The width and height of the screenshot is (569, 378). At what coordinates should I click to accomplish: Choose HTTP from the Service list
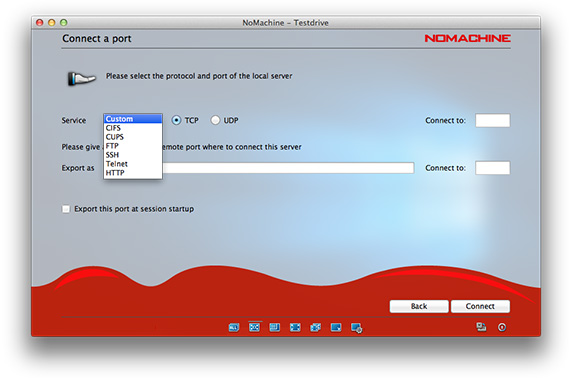pyautogui.click(x=133, y=173)
